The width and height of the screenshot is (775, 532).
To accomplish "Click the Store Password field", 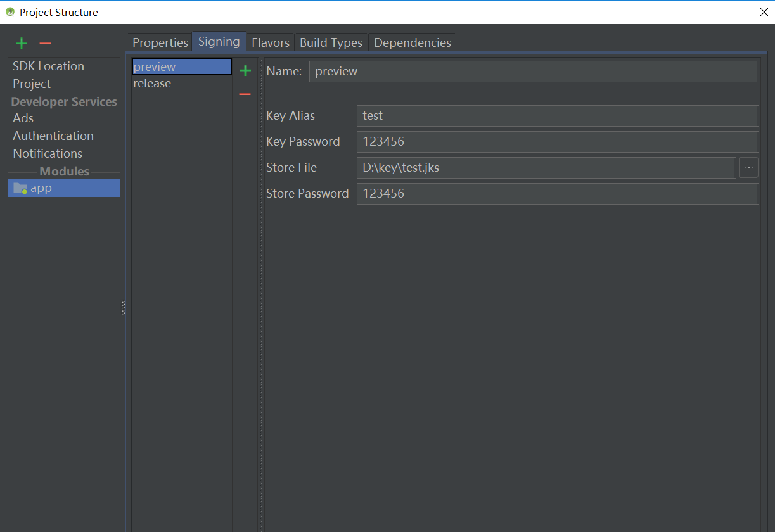I will [558, 194].
